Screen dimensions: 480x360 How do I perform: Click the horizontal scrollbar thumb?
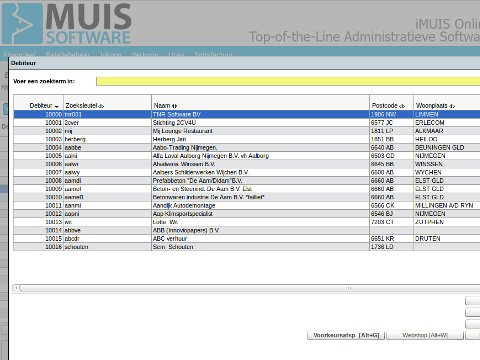[x=349, y=288]
